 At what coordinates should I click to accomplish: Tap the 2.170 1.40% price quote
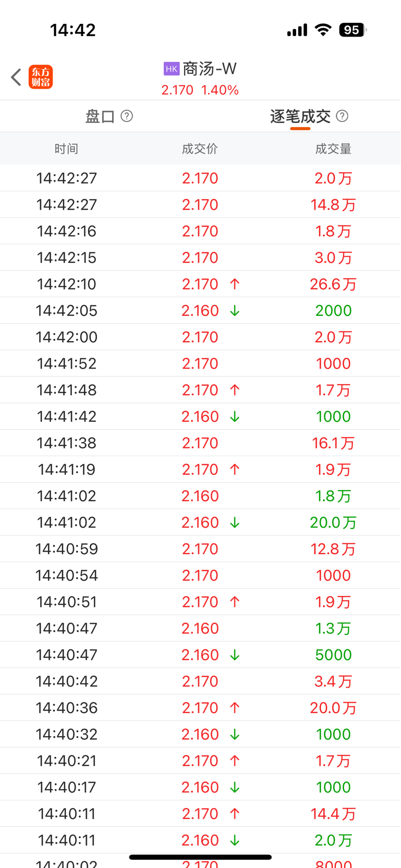tap(200, 90)
